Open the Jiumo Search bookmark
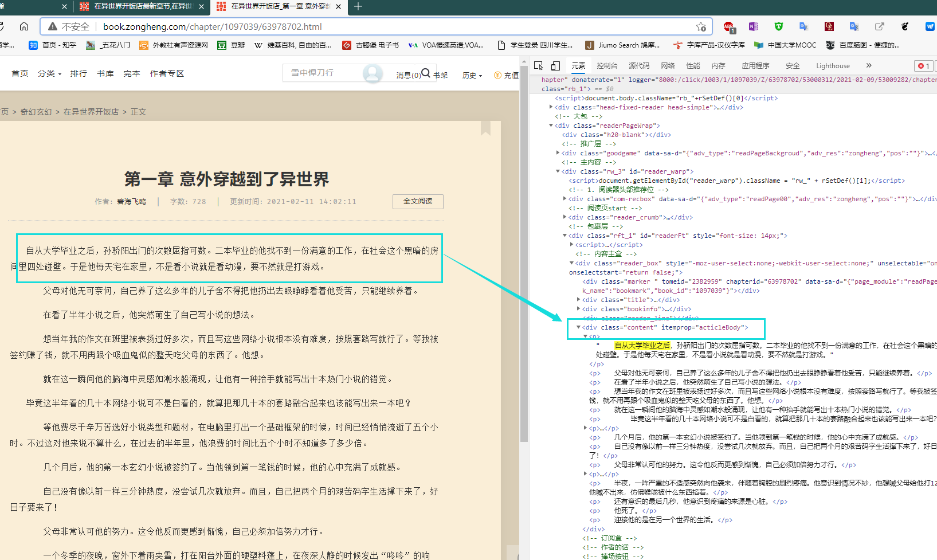This screenshot has height=560, width=937. click(622, 45)
